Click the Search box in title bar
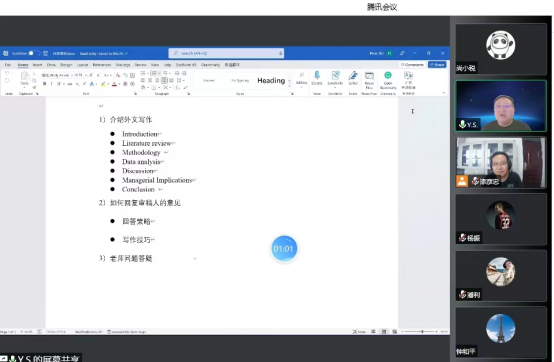The image size is (554, 362). [x=226, y=53]
